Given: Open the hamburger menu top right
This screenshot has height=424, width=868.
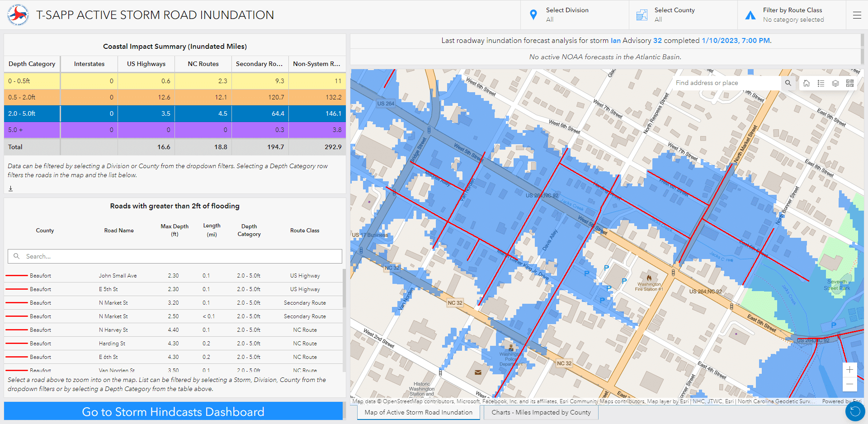Looking at the screenshot, I should tap(857, 15).
